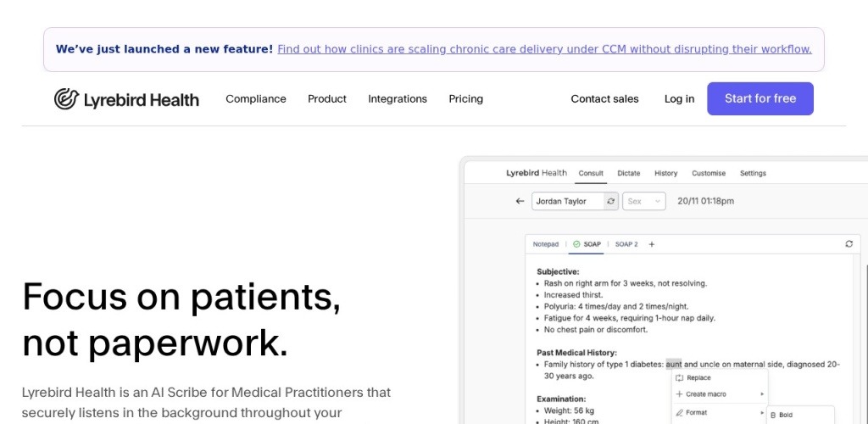This screenshot has height=424, width=868.
Task: Click the back arrow beside the patient name
Action: tap(520, 202)
